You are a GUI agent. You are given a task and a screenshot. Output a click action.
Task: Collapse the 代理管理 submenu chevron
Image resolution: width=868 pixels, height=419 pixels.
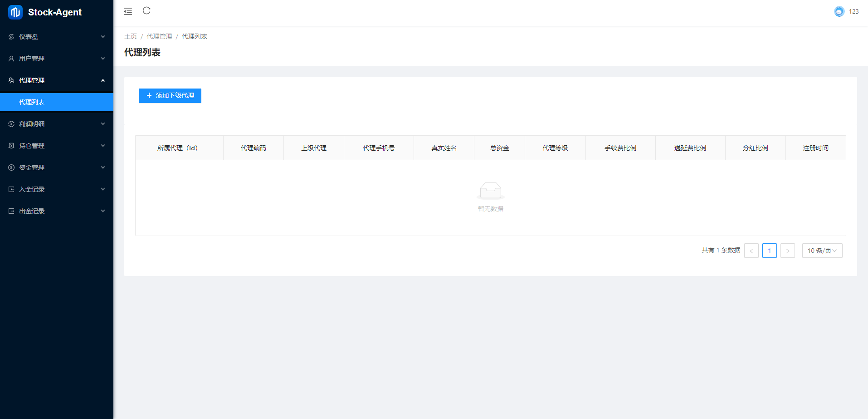click(103, 80)
